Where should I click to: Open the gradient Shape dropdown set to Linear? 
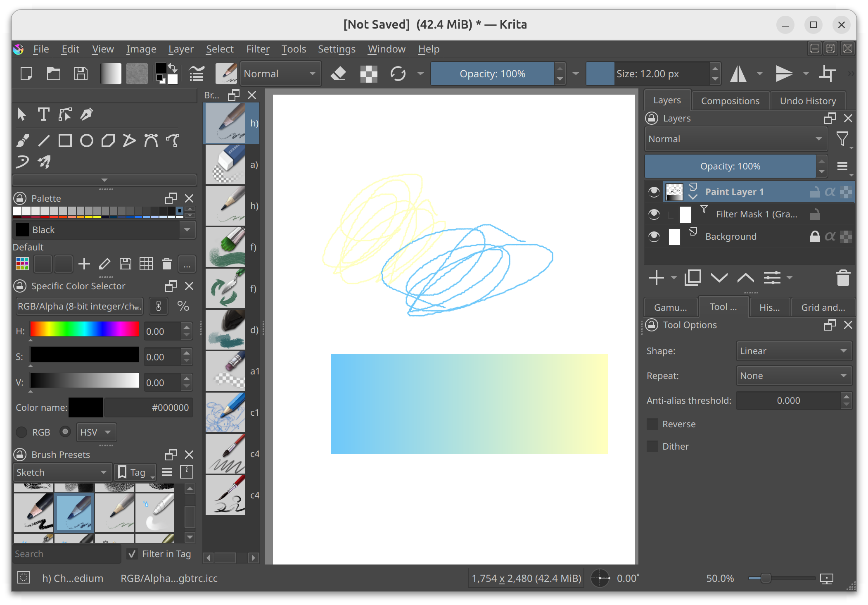793,351
